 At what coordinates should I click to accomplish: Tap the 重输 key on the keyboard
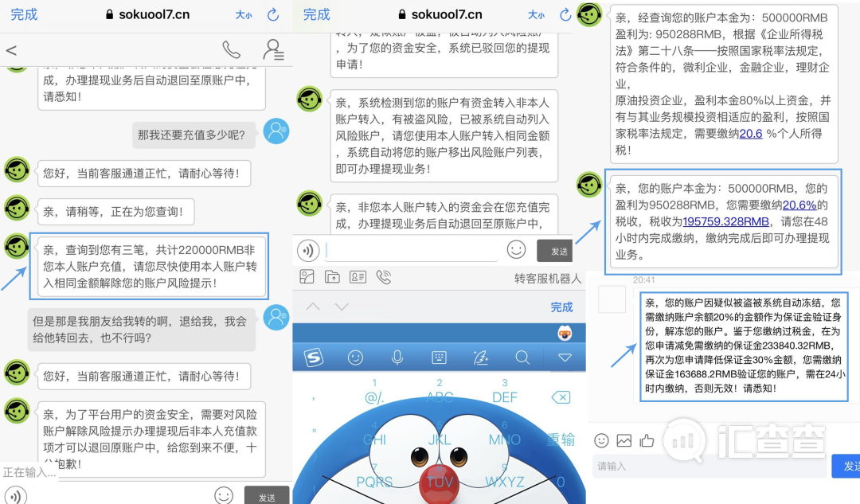click(561, 440)
